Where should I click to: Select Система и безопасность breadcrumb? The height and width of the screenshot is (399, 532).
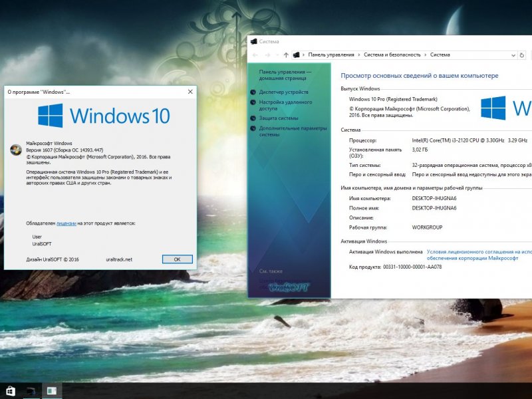click(x=392, y=55)
